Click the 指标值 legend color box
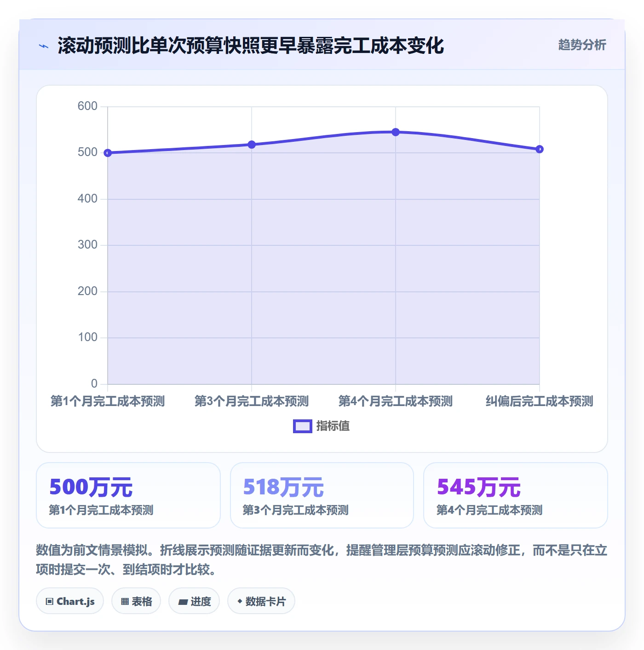This screenshot has height=650, width=644. [303, 426]
